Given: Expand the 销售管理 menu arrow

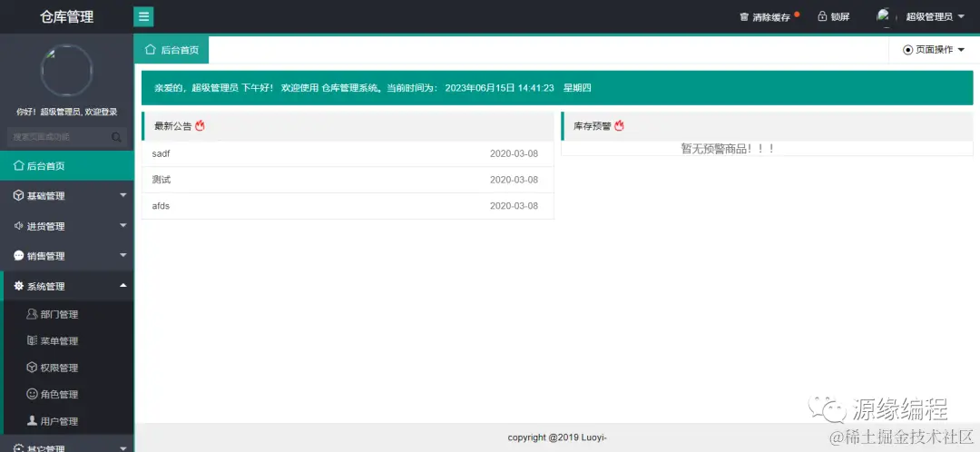Looking at the screenshot, I should tap(123, 256).
